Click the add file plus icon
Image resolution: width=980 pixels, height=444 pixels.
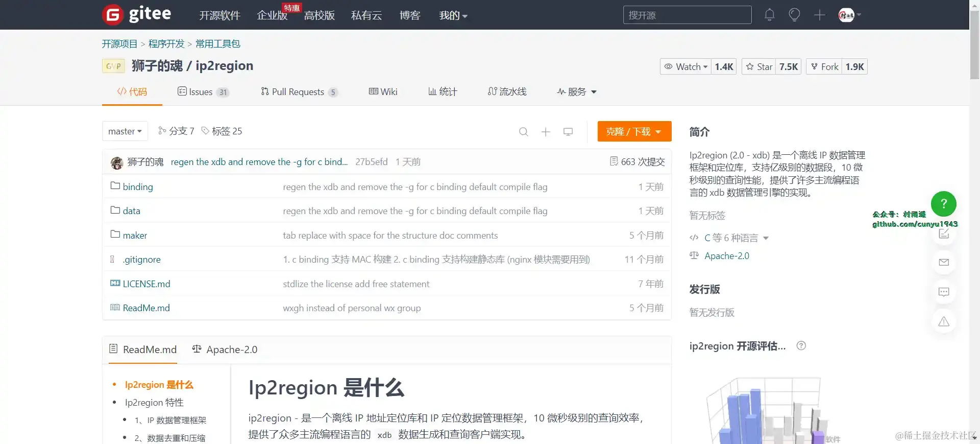[x=546, y=132]
